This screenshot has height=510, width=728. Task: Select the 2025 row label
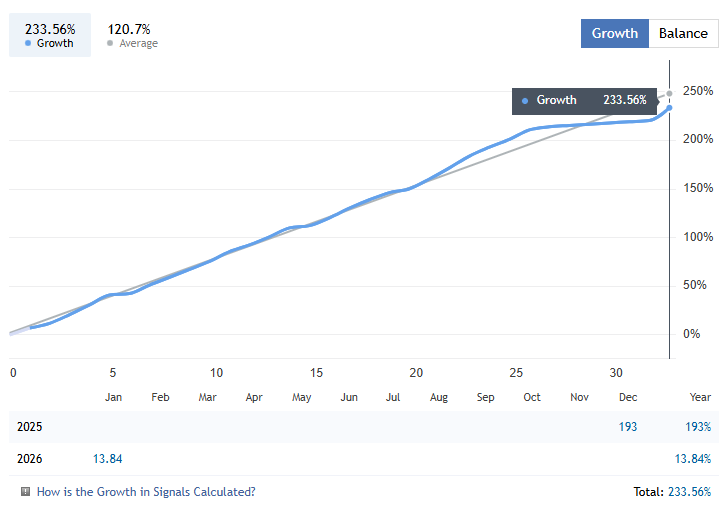tap(30, 427)
